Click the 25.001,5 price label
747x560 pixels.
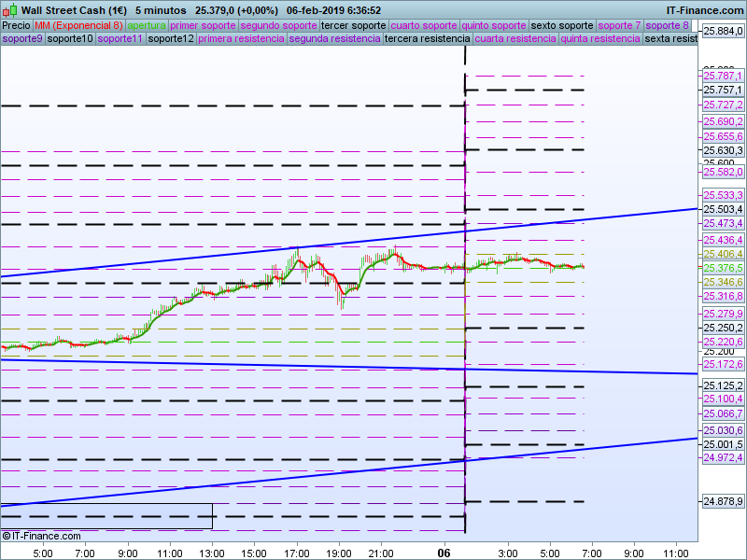723,445
